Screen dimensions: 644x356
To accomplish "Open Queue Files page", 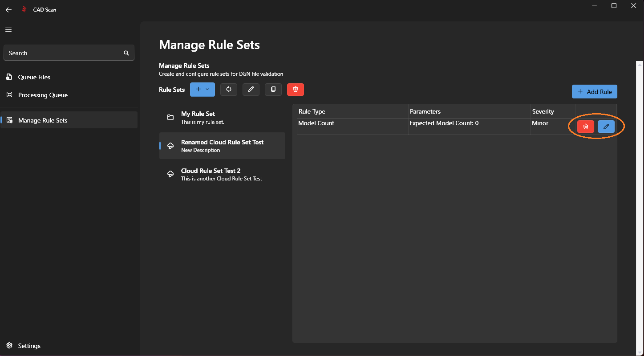I will 34,77.
